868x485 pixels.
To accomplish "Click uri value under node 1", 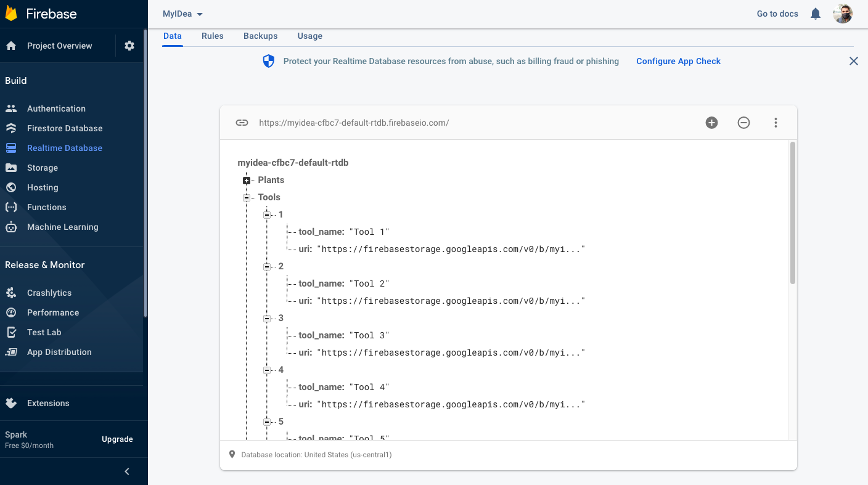I will pyautogui.click(x=451, y=249).
